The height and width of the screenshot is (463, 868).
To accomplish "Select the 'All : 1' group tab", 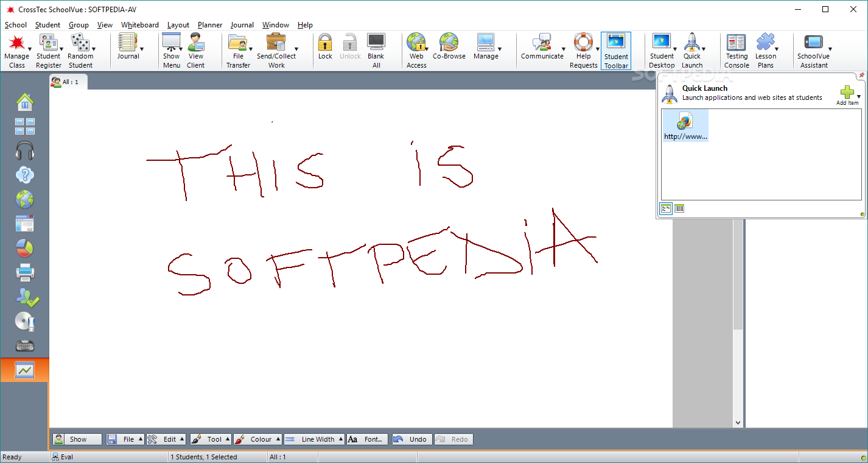I will point(68,82).
